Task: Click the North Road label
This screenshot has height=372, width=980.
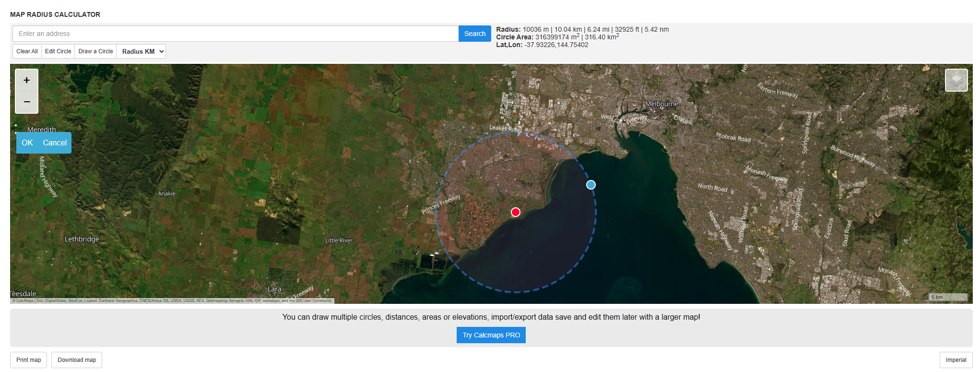Action: click(x=712, y=187)
